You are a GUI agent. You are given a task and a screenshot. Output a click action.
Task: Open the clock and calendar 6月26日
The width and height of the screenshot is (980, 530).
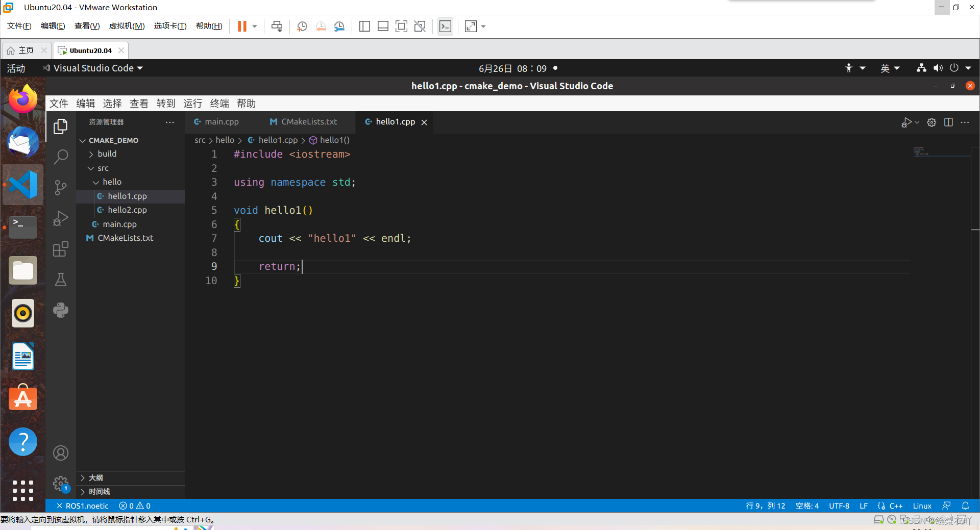click(512, 68)
